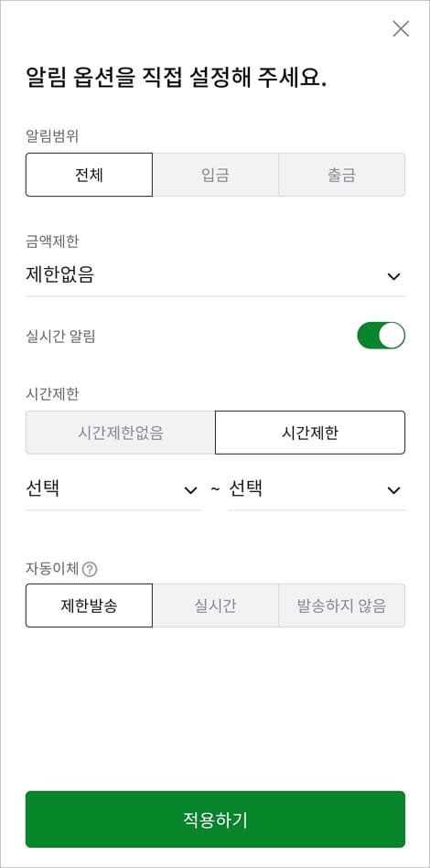Click the green 적용하기 button

[215, 820]
